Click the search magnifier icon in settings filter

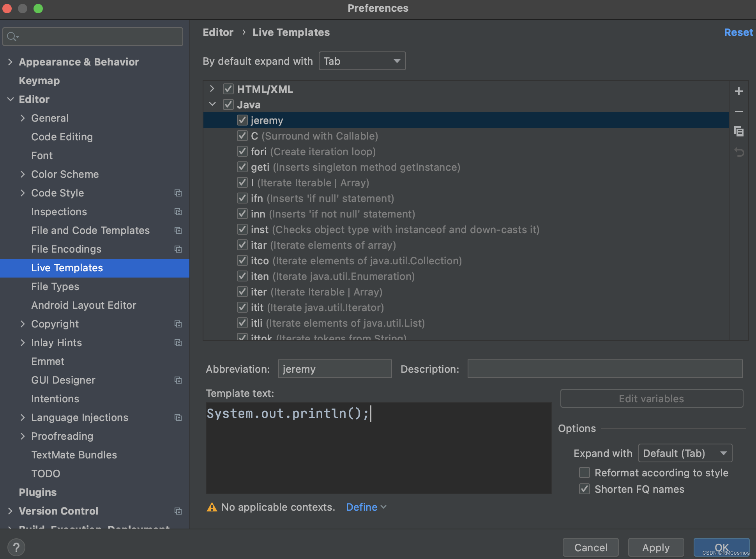[12, 37]
